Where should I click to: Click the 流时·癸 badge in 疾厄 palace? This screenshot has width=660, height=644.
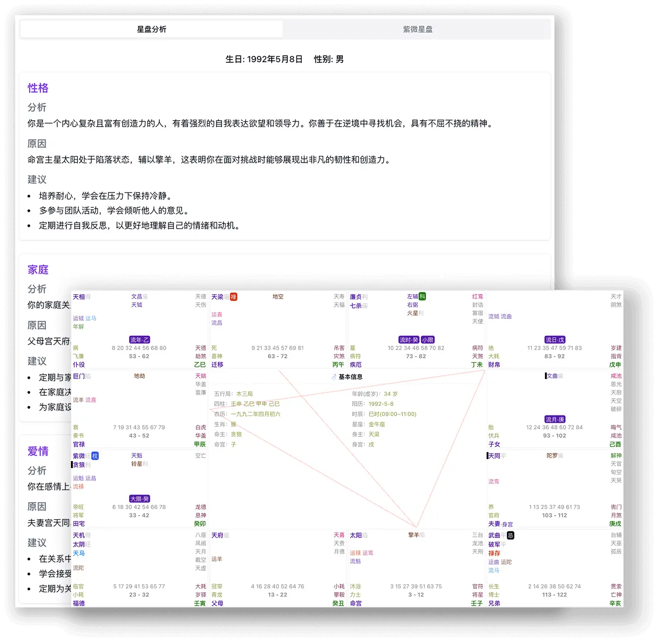[409, 339]
